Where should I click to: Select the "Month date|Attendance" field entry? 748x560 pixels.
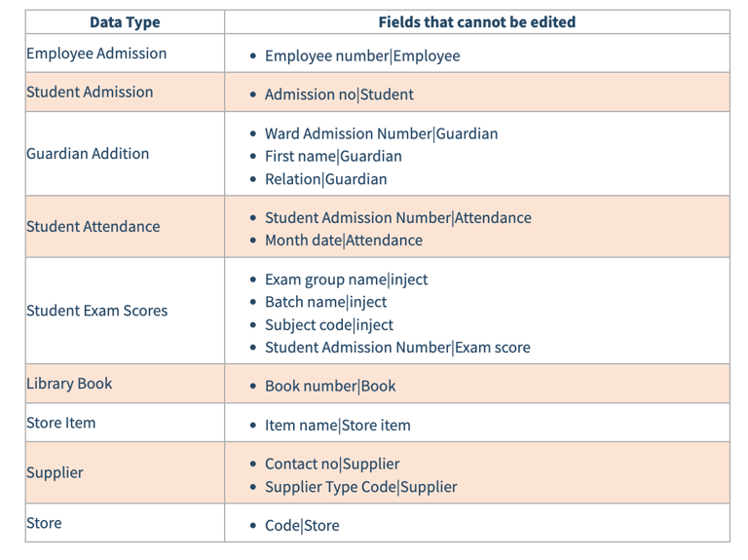coord(344,241)
